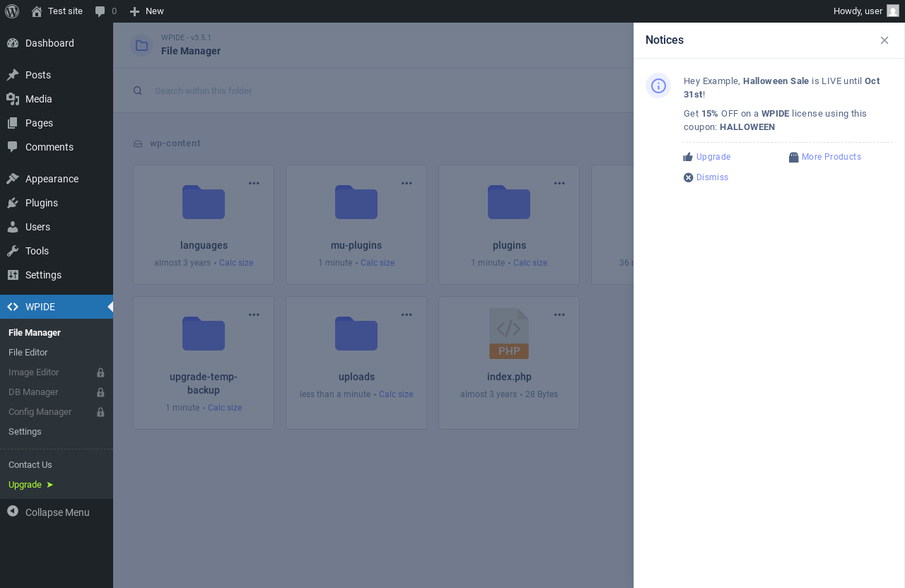Click the search magnifier icon
The image size is (905, 588).
tap(138, 90)
